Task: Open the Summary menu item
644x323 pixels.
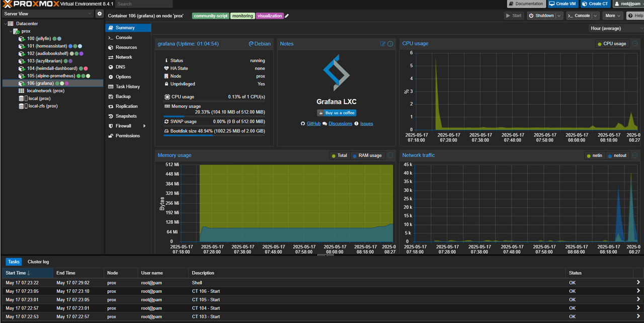Action: tap(128, 28)
